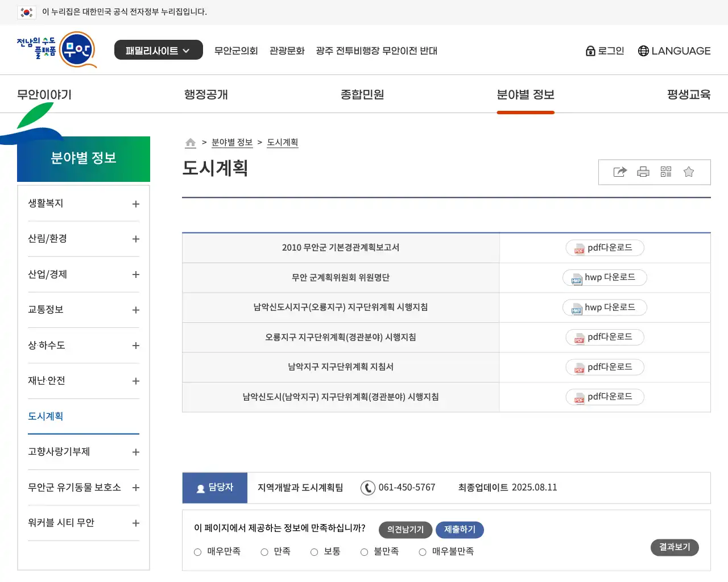Click the home icon in breadcrumb
Viewport: 728px width, 582px height.
[191, 143]
